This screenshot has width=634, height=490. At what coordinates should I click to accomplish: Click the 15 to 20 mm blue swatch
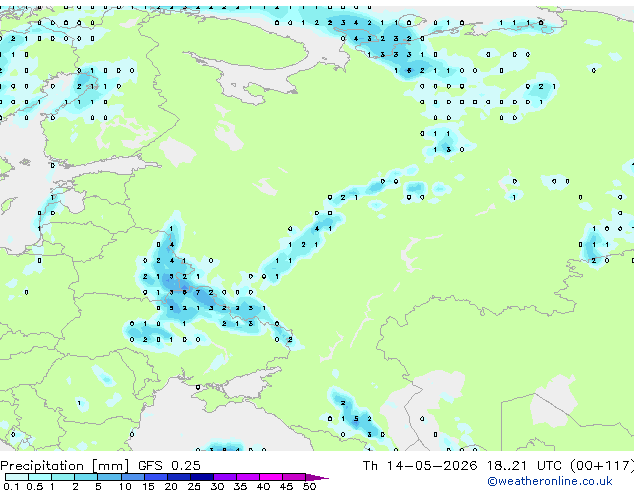155,477
